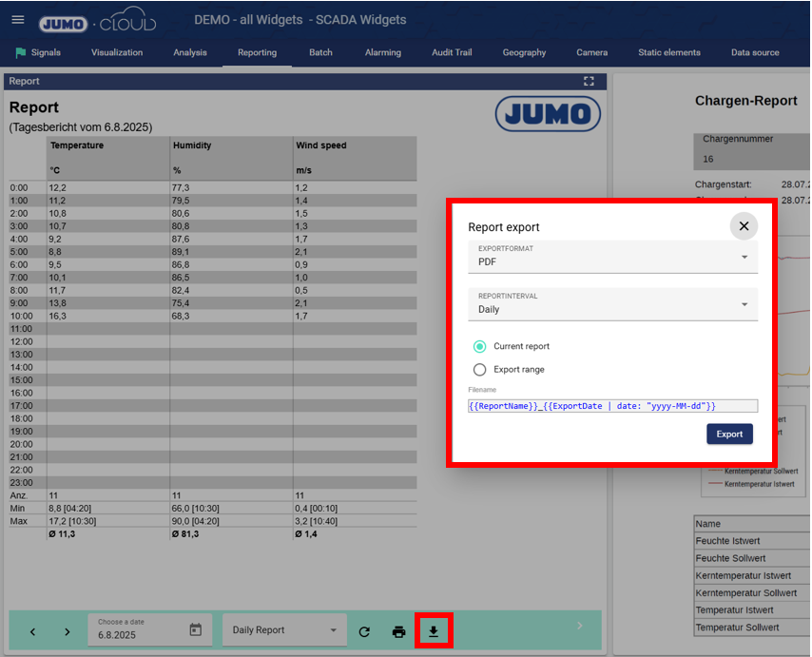Viewport: 812px width, 657px height.
Task: Expand the Exportformat PDF dropdown
Action: tap(612, 257)
